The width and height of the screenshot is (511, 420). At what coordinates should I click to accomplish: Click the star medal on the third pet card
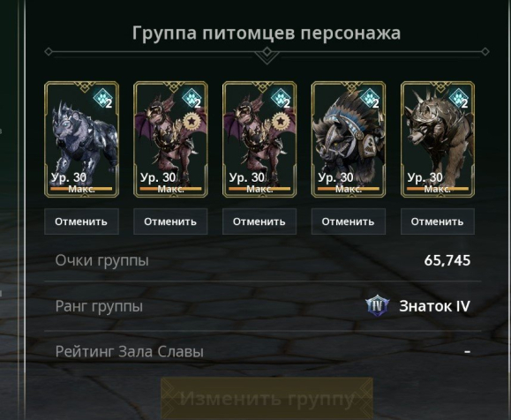click(x=281, y=121)
